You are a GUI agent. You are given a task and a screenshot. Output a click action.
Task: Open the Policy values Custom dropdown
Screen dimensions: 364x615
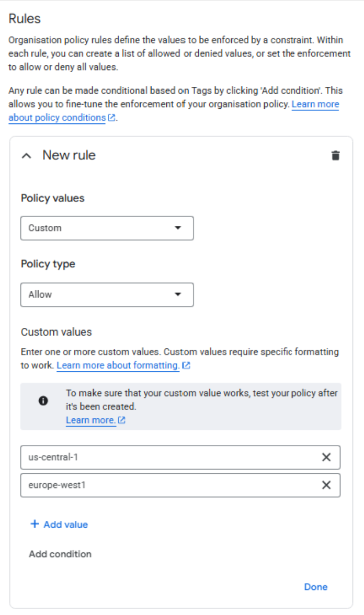click(107, 228)
